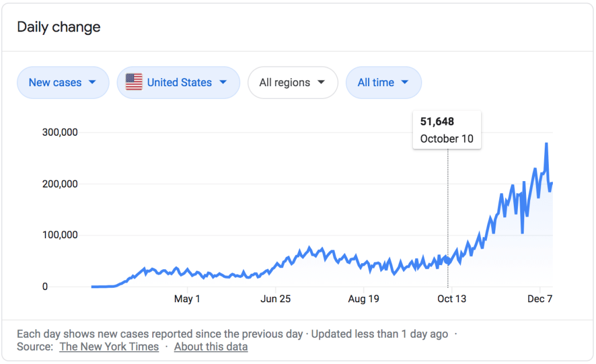Expand the United States country selector
Screen dimensions: 596x364
click(178, 83)
